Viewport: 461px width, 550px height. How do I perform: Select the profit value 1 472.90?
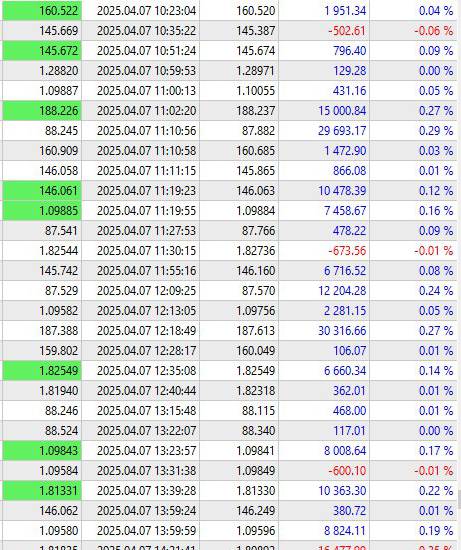tap(345, 150)
